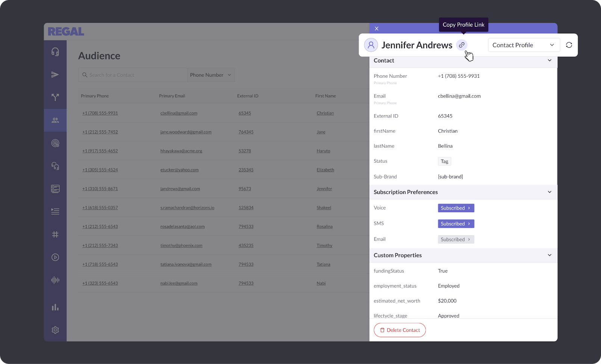This screenshot has height=364, width=601.
Task: Click the Copy Profile Link icon
Action: (x=462, y=45)
